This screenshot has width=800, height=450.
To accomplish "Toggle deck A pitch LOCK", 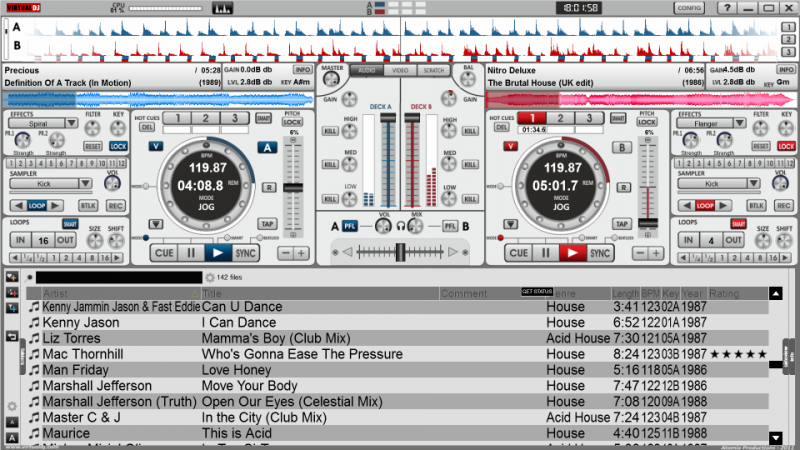I will click(292, 122).
